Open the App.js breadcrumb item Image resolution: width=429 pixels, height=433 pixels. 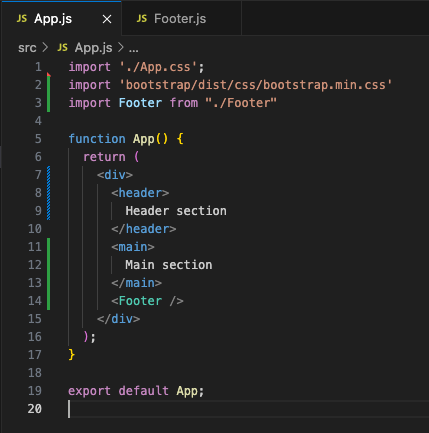[93, 48]
